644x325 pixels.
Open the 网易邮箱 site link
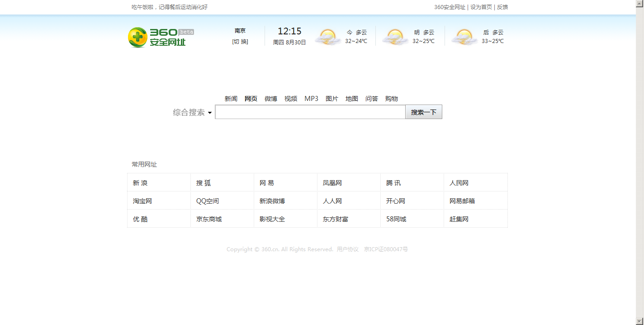[x=462, y=201]
